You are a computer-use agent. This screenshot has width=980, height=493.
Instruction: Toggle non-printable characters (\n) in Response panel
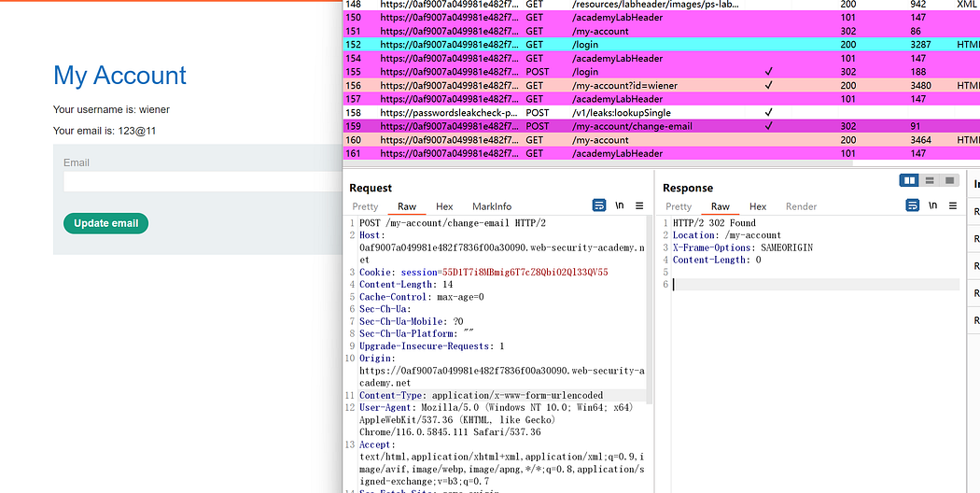click(933, 205)
